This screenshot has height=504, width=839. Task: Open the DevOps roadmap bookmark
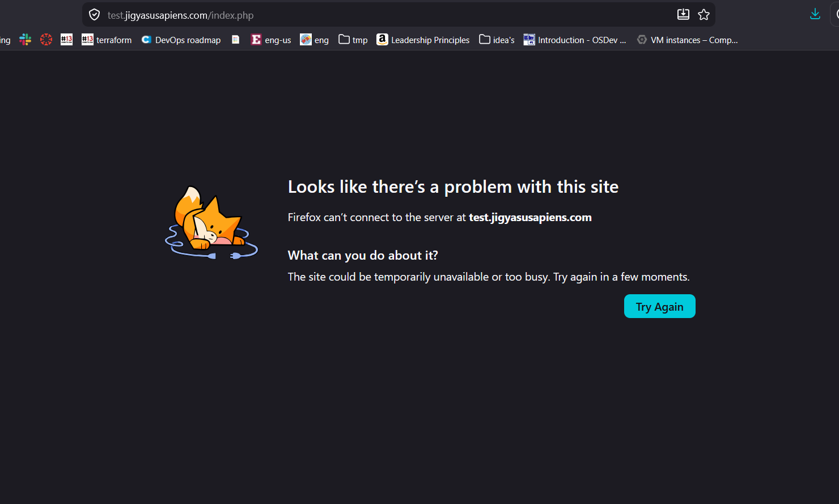click(181, 40)
